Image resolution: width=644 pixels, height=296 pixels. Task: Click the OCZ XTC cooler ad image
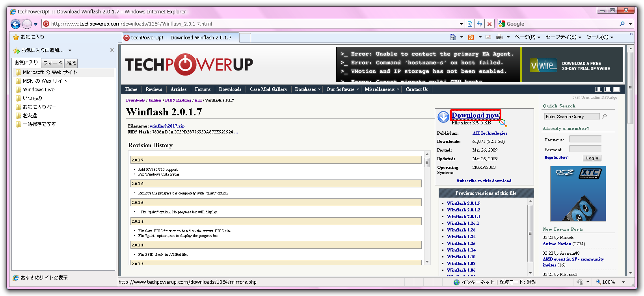point(578,194)
